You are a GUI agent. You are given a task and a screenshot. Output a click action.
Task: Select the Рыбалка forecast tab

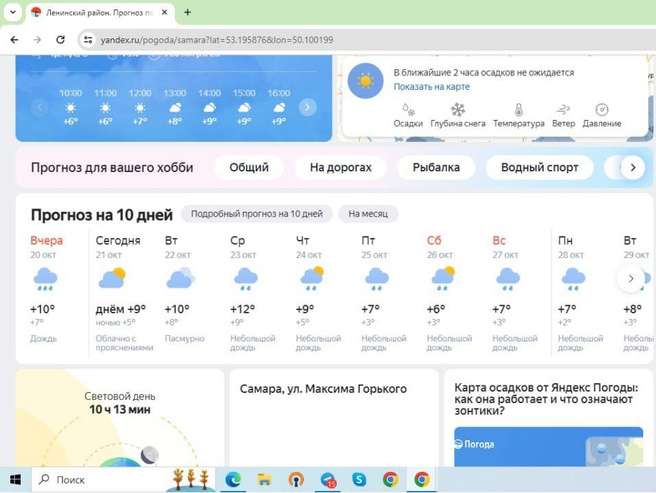[436, 167]
